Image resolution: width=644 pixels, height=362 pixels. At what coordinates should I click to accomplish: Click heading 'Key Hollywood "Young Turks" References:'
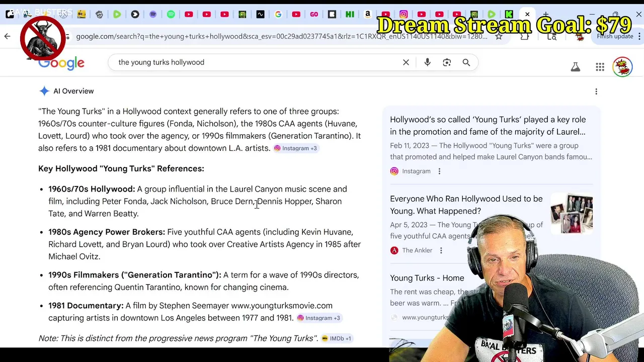[121, 169]
